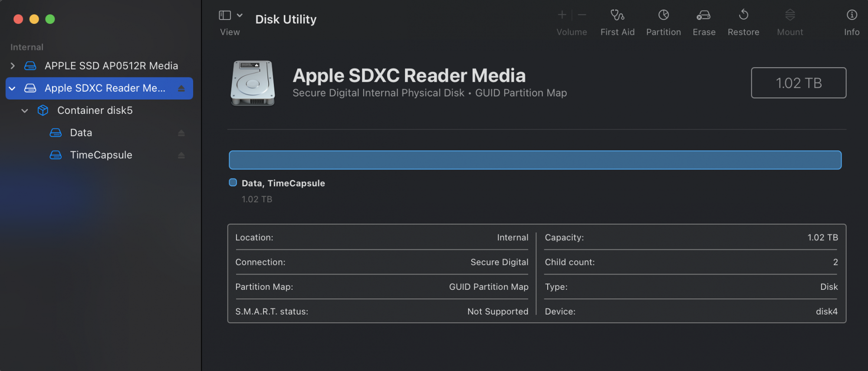
Task: Click the 1.02 TB capacity box
Action: pos(799,83)
